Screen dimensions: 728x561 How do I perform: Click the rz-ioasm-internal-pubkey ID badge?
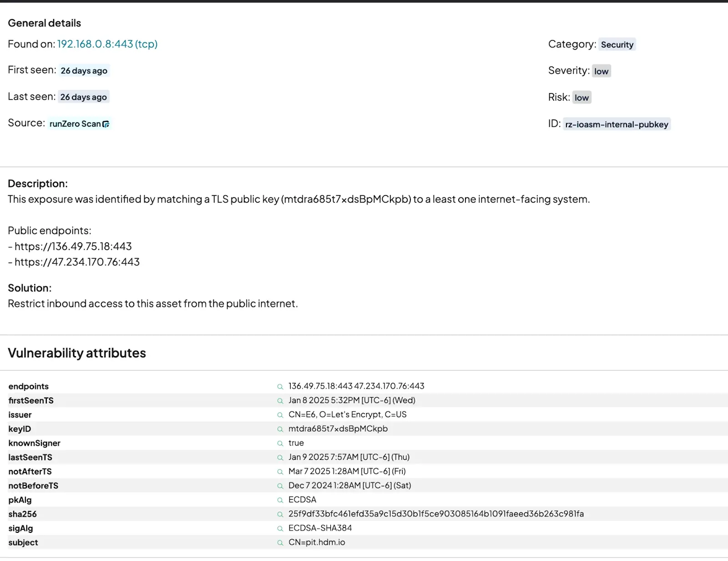pyautogui.click(x=617, y=124)
